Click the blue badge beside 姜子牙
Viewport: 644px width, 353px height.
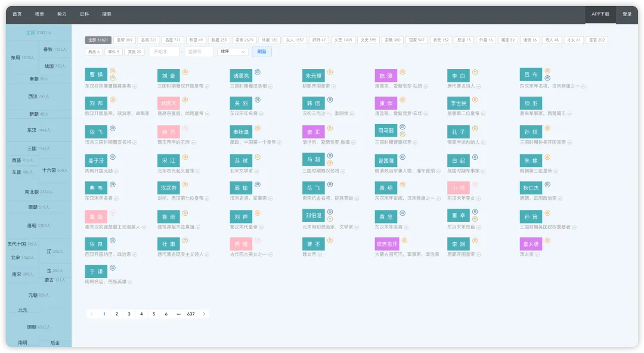tap(113, 157)
